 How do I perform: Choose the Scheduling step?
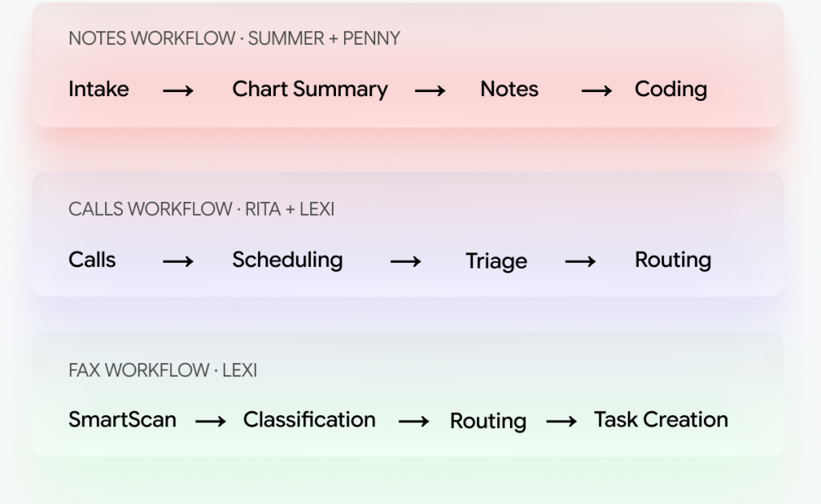coord(287,260)
